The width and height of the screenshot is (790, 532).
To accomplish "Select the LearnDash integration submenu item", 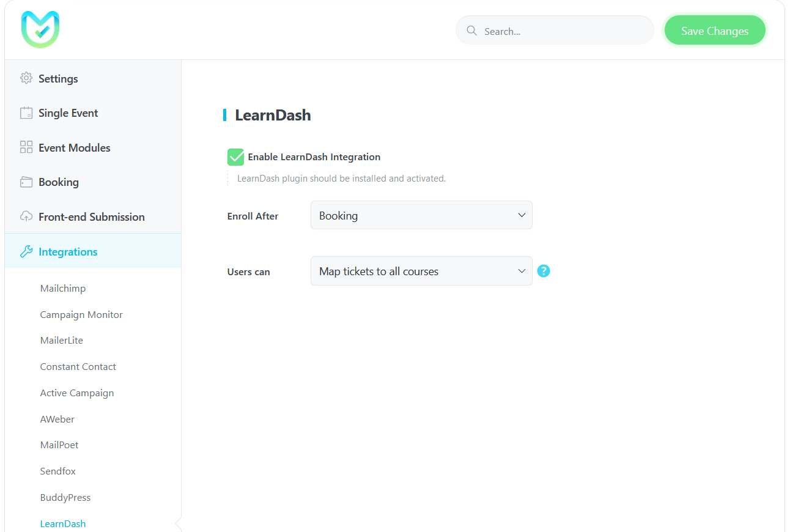I will tap(63, 523).
